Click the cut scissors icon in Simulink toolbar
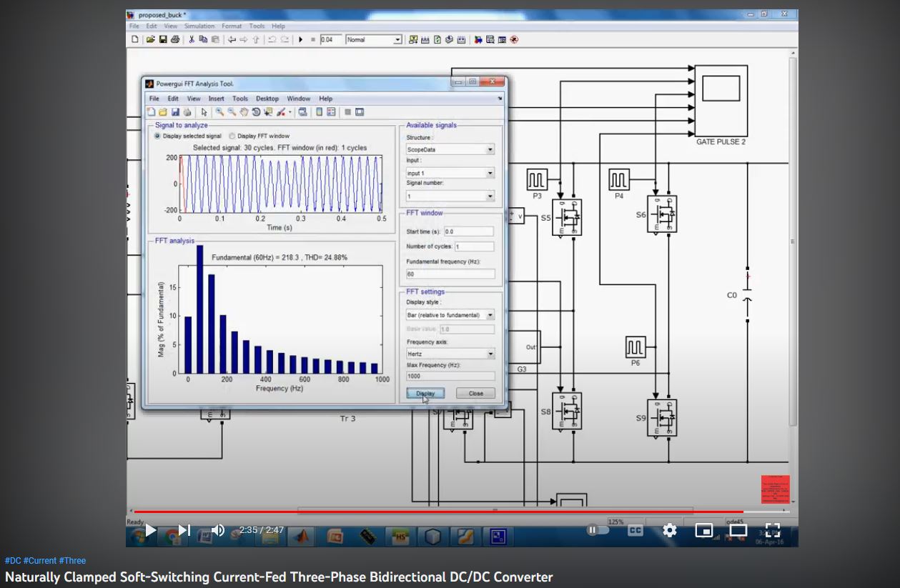Viewport: 900px width, 588px height. point(192,40)
